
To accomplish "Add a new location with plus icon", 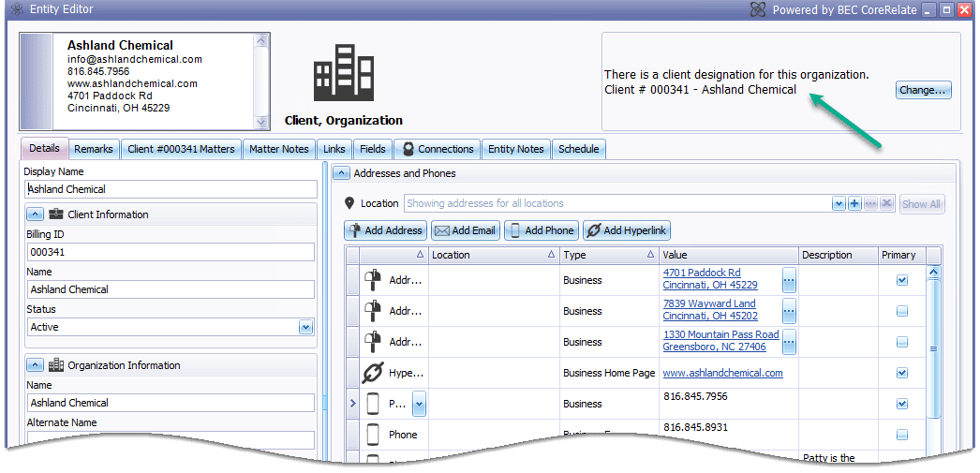I will click(x=854, y=203).
